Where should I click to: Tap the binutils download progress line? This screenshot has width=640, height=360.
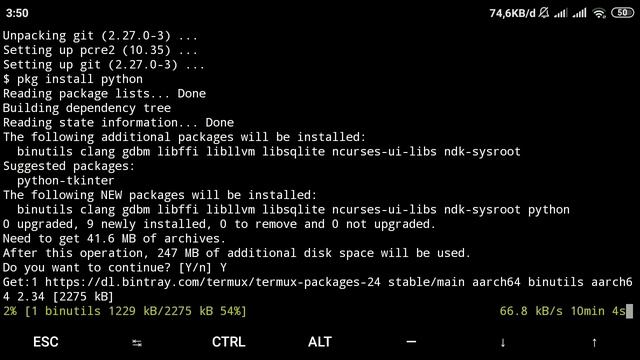click(x=125, y=311)
